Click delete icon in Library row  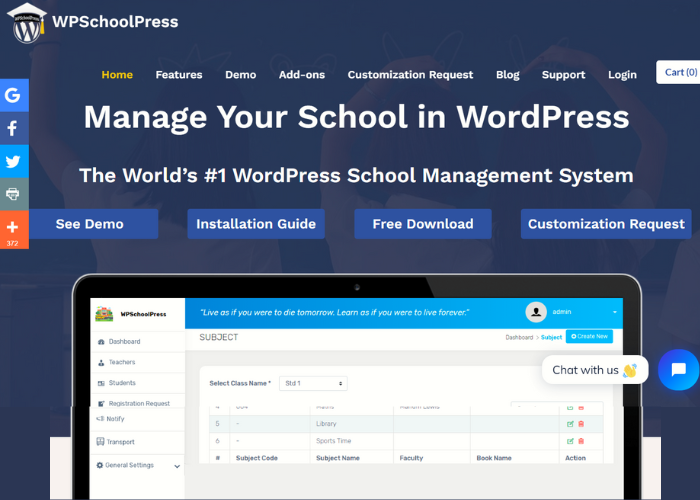pyautogui.click(x=581, y=424)
